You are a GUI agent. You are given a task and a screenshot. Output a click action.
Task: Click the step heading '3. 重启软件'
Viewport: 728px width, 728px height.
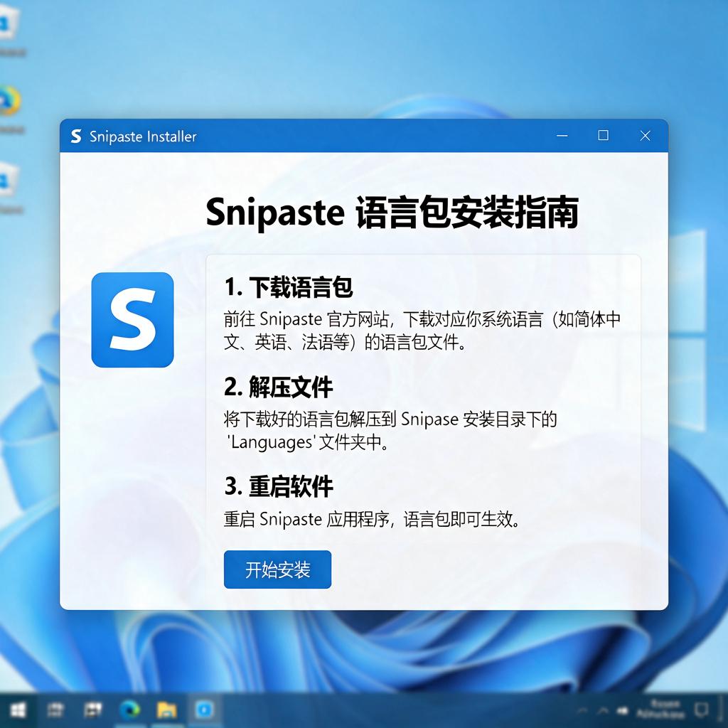[x=279, y=486]
